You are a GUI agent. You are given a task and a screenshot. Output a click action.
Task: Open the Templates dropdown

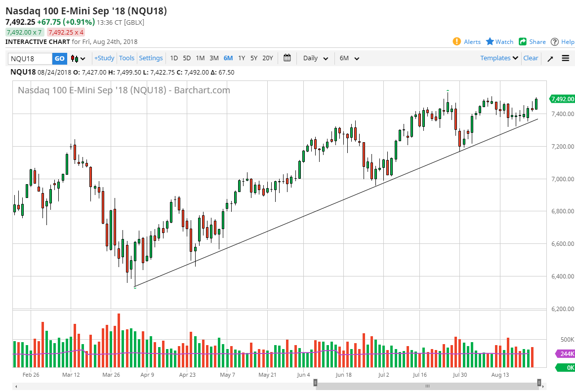point(499,58)
